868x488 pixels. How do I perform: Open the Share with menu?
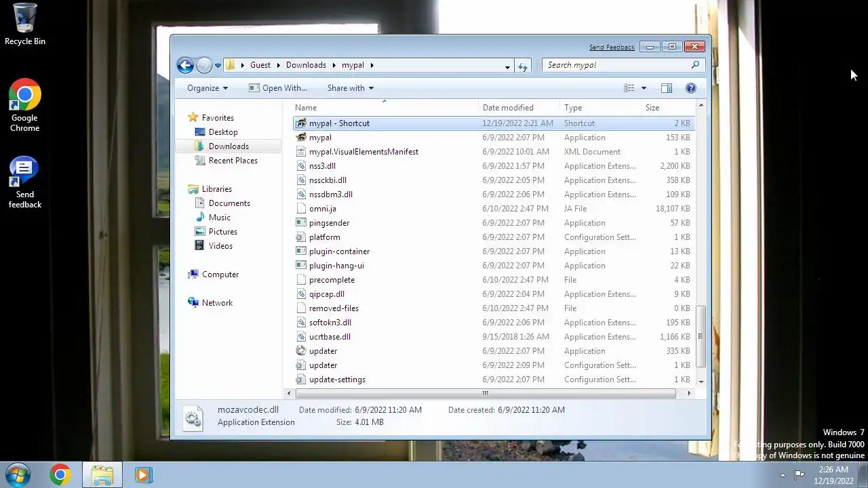point(350,88)
